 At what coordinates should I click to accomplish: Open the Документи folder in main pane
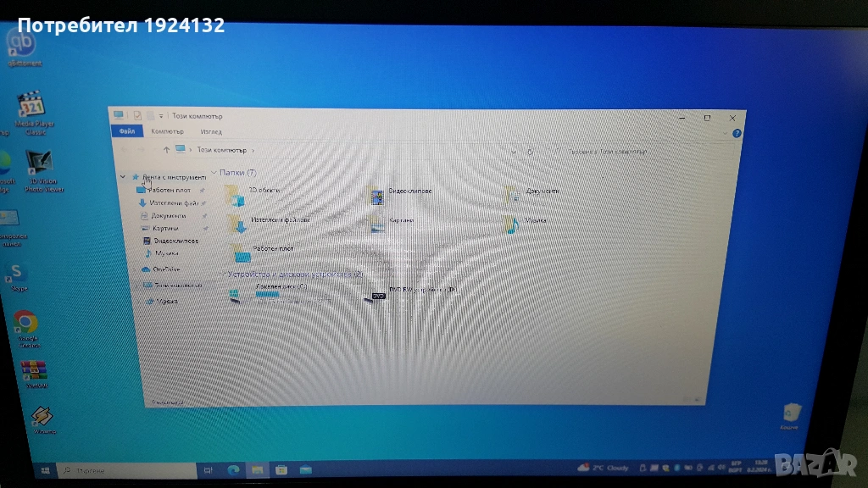coord(532,194)
